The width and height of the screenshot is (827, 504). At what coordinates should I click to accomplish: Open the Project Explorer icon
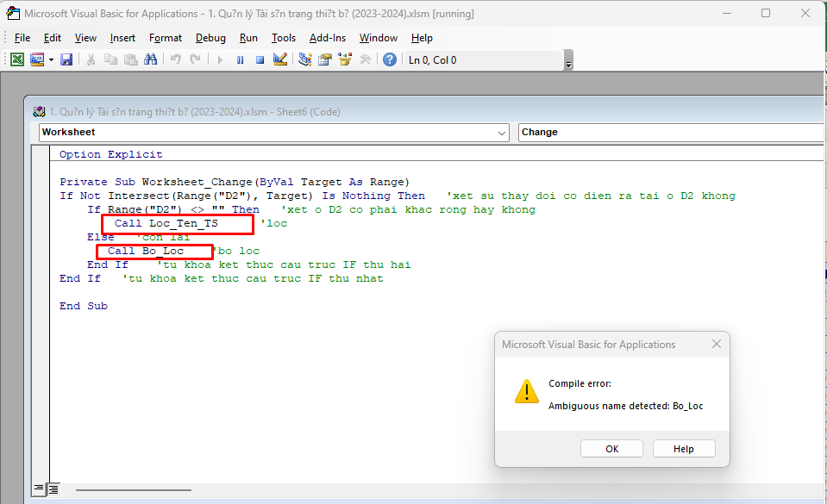point(305,59)
